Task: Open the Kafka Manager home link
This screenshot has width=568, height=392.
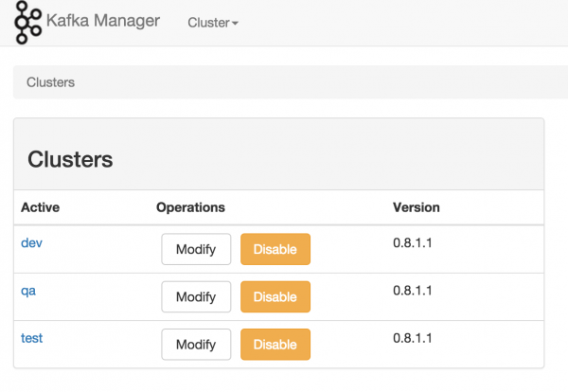Action: point(103,21)
